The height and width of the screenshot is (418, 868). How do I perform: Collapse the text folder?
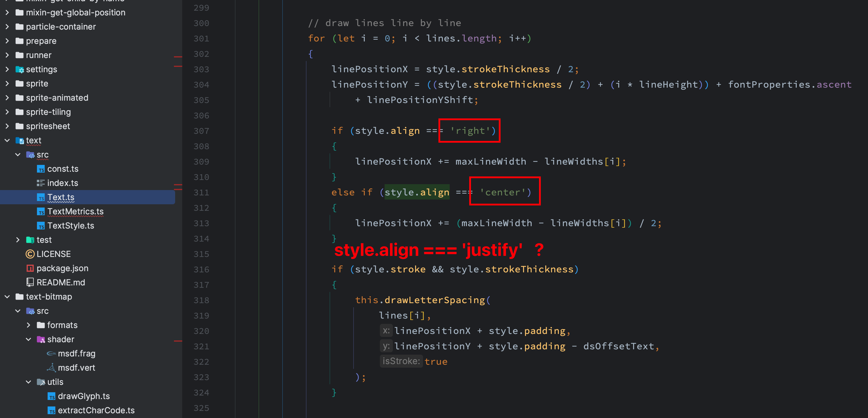[x=7, y=141]
